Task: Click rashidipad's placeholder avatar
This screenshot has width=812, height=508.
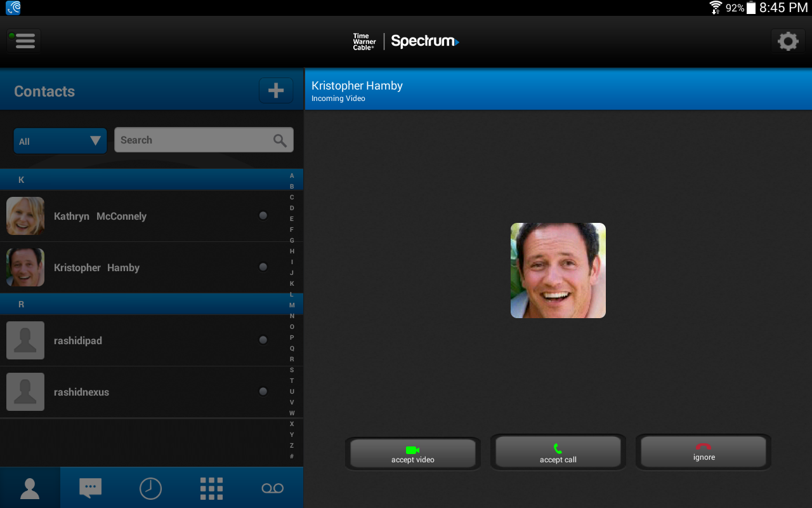Action: [x=25, y=340]
